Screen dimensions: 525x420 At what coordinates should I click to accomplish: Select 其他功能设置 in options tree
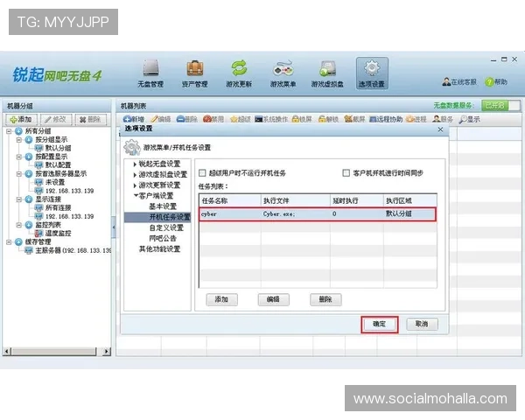[x=160, y=249]
